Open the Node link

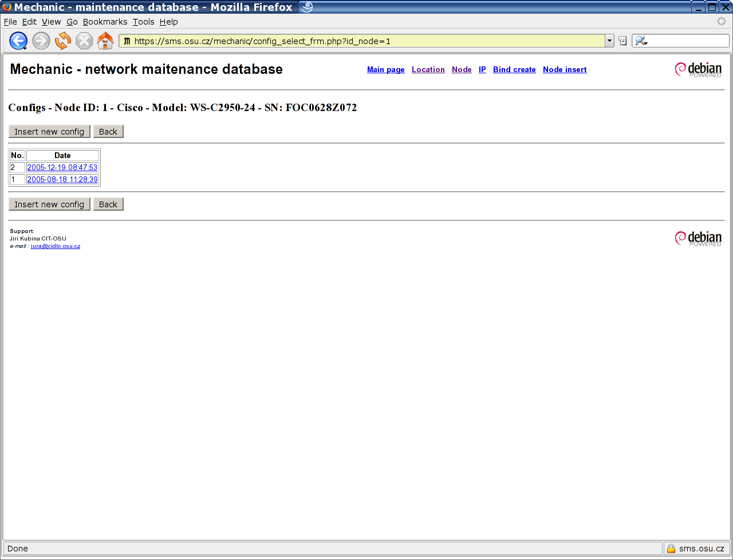point(462,70)
